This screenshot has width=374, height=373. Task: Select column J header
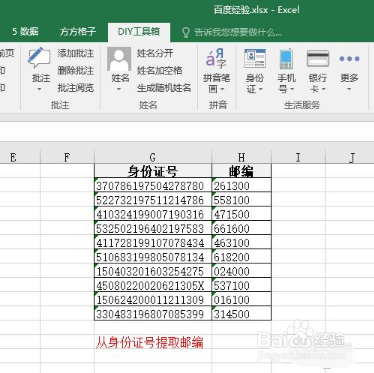coord(350,157)
